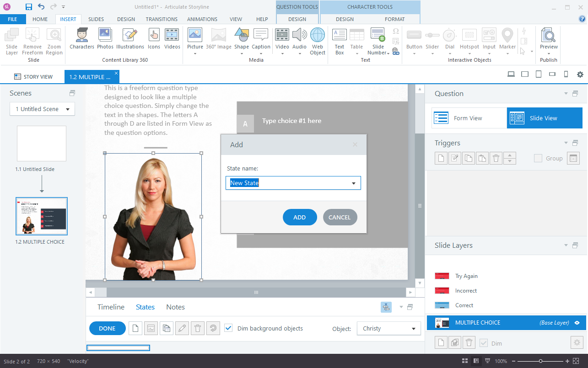Click the ADD button in dialog
588x368 pixels.
pos(300,217)
